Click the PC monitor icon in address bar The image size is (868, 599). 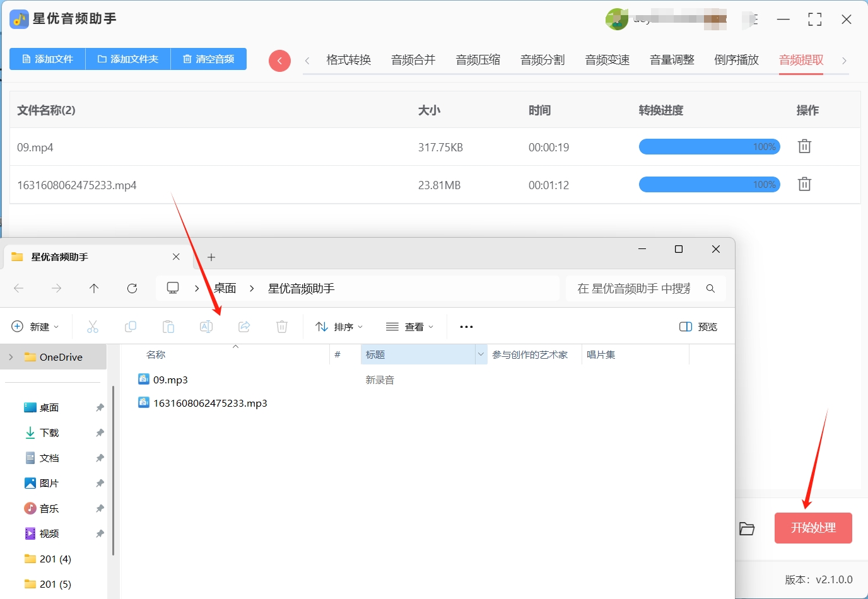173,288
